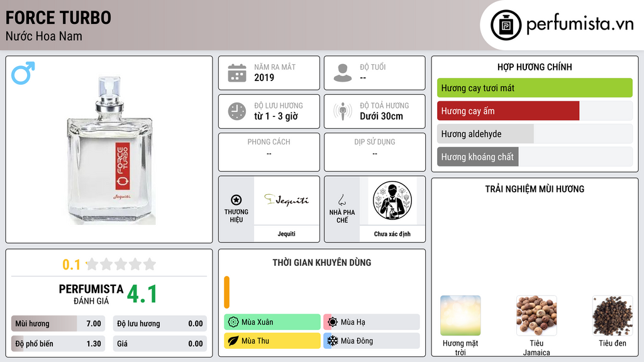Click the sillage icon for Độ toả hương
The image size is (644, 362).
[x=343, y=111]
